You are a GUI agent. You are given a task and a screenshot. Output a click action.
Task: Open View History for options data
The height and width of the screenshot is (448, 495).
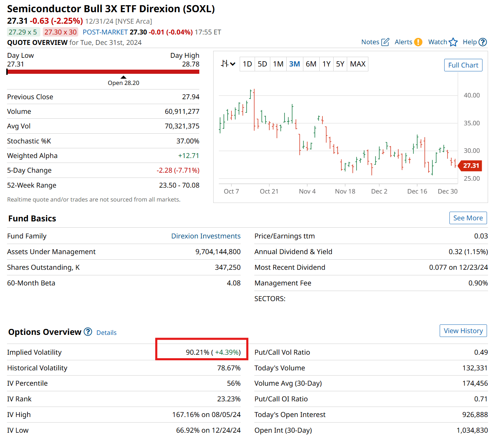[x=463, y=330]
